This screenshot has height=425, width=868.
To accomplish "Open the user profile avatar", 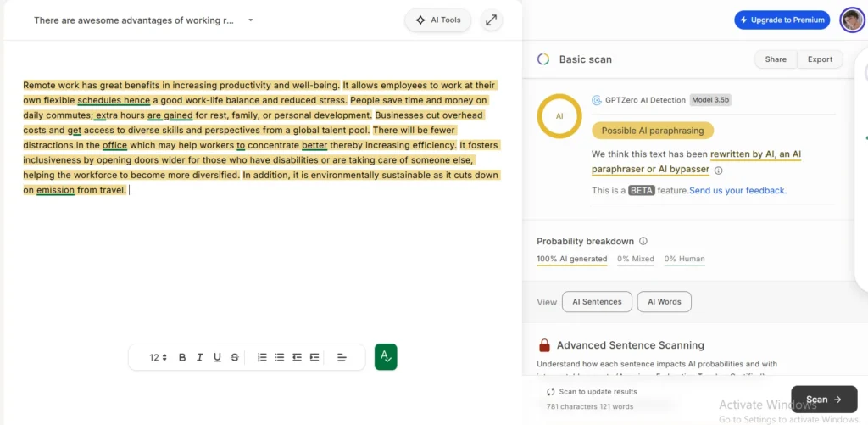I will pos(851,20).
